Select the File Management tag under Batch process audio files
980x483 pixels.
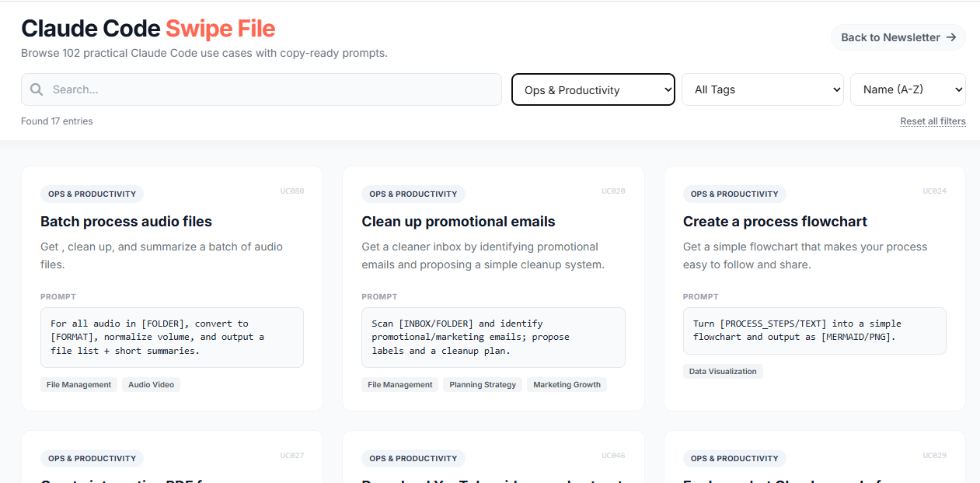pyautogui.click(x=78, y=384)
